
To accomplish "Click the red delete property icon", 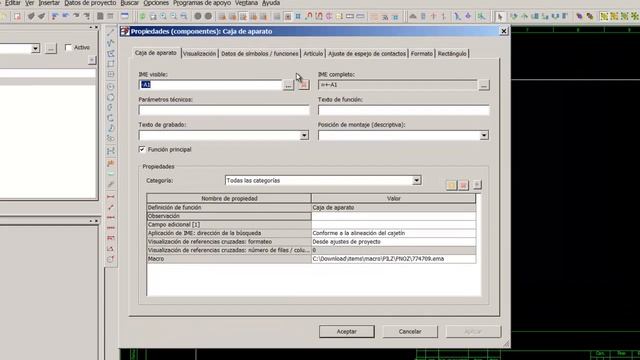I will (x=463, y=185).
